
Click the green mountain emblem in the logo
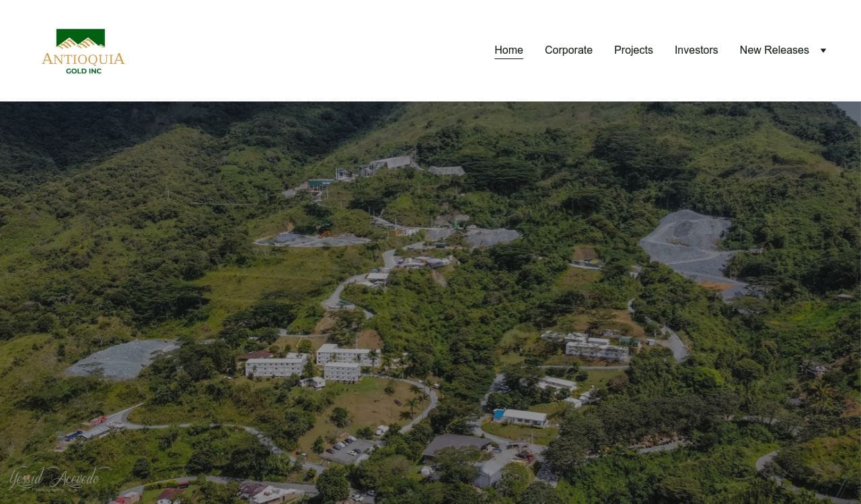pyautogui.click(x=81, y=39)
